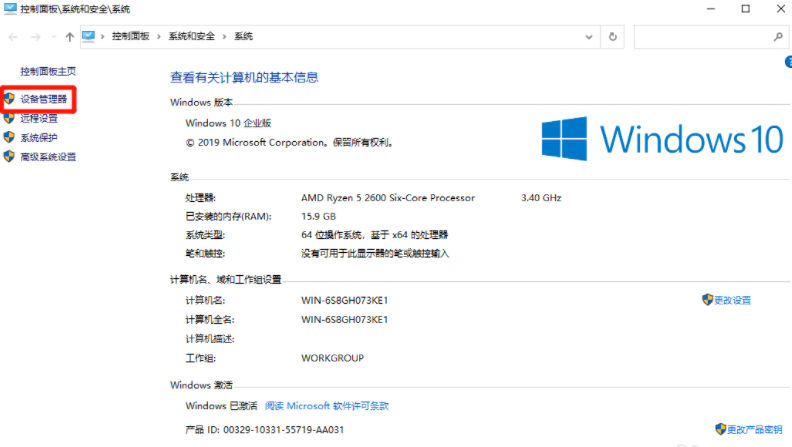Open 高级系统设置 link
792x447 pixels.
click(x=48, y=157)
